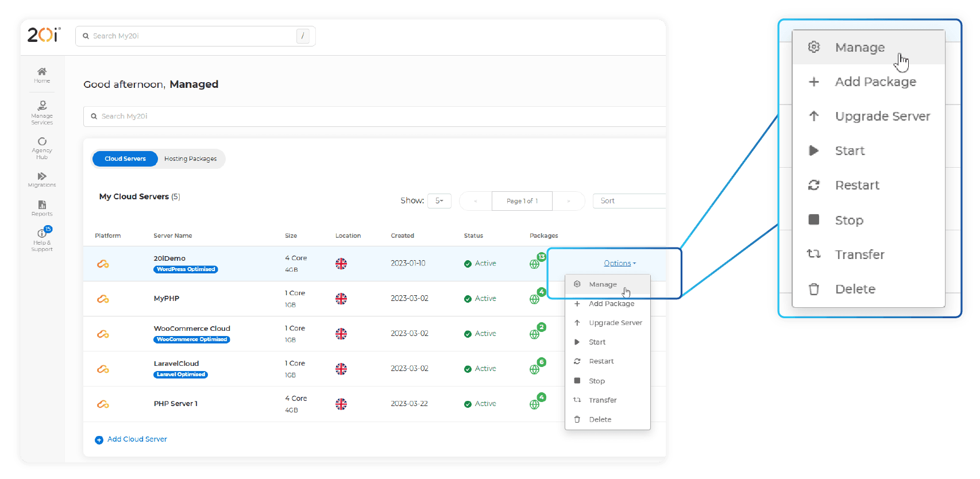Click the trash icon beside Delete in zoomed menu
This screenshot has width=980, height=479.
point(814,289)
